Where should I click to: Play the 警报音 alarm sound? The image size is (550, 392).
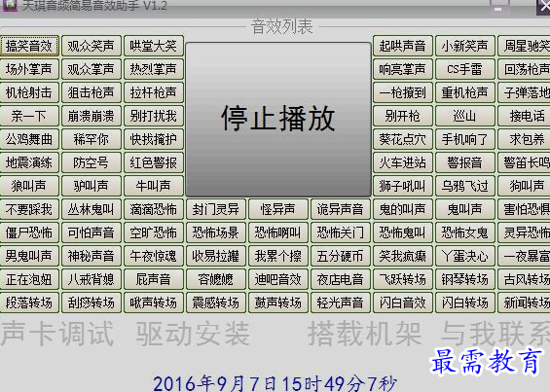pos(465,162)
